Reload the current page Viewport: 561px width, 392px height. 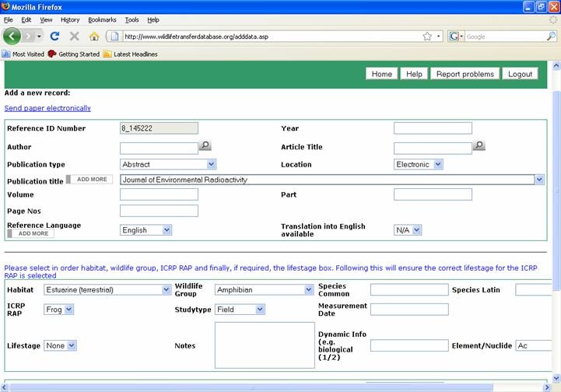54,36
